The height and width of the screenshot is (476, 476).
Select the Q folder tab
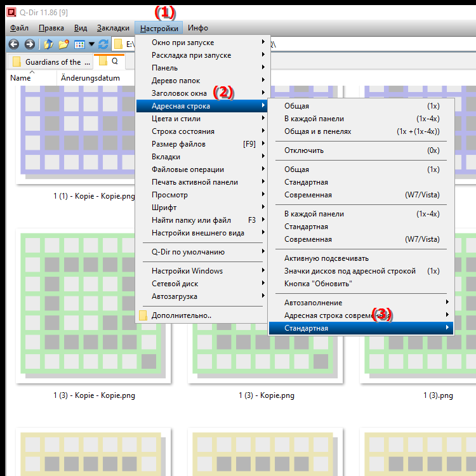tap(109, 62)
